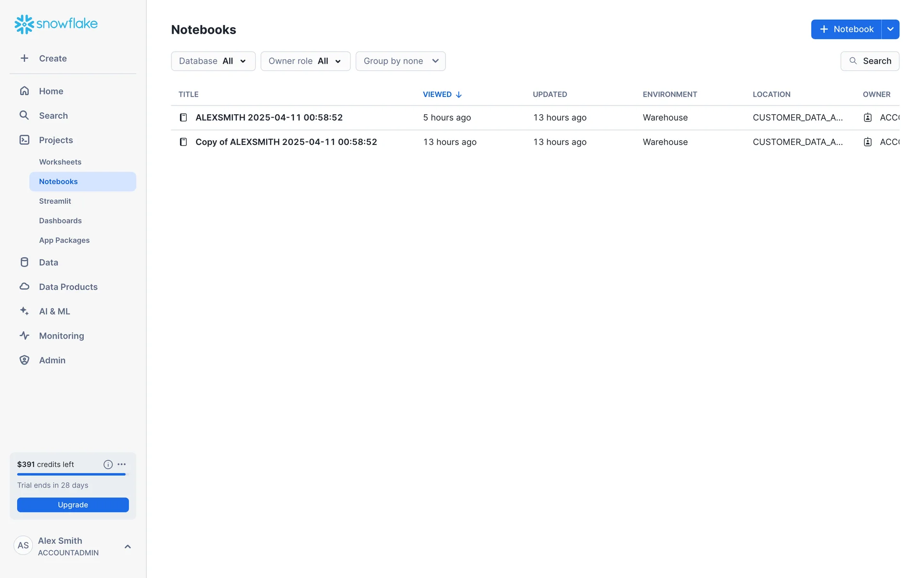924x578 pixels.
Task: Open Home via house icon
Action: tap(24, 91)
